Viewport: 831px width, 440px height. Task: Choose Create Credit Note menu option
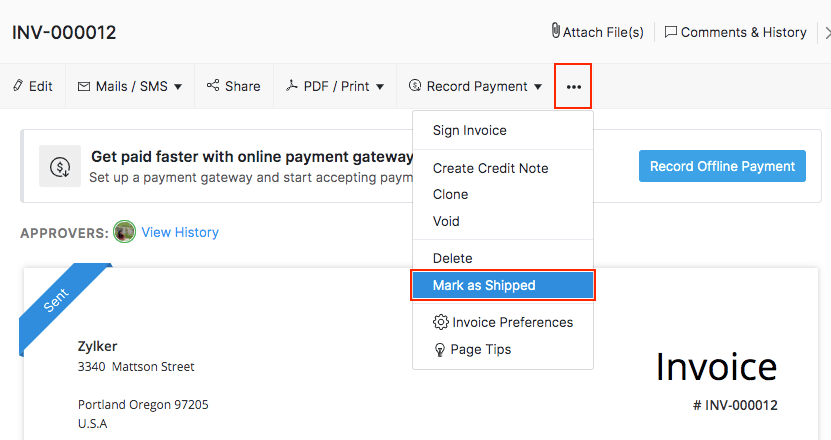(490, 168)
